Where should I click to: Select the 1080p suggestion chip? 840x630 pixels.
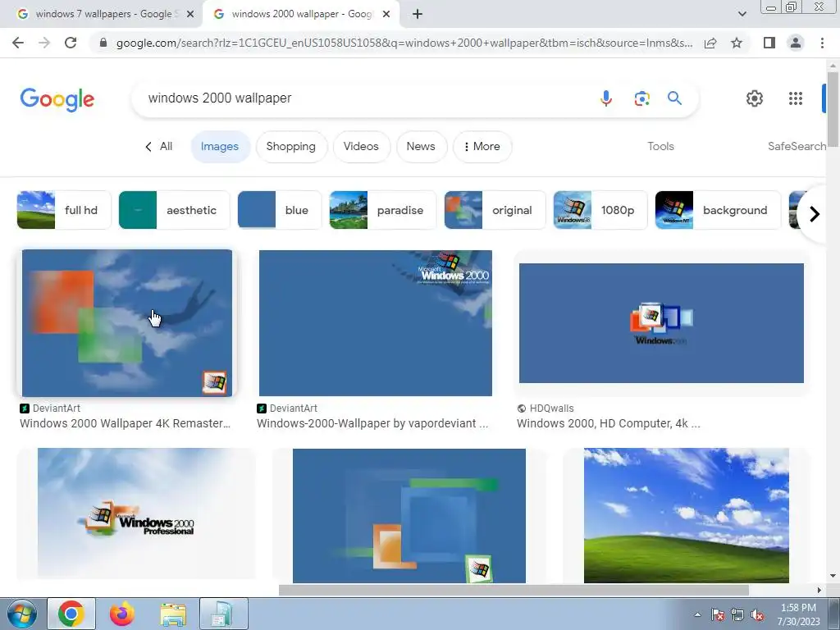pyautogui.click(x=600, y=210)
